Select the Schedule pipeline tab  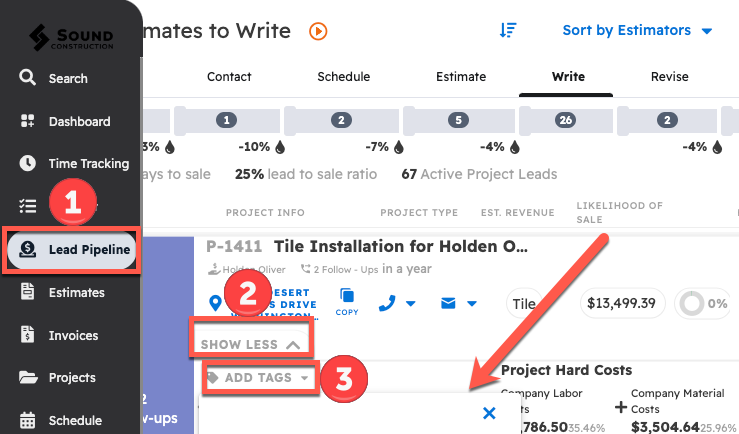pyautogui.click(x=343, y=77)
